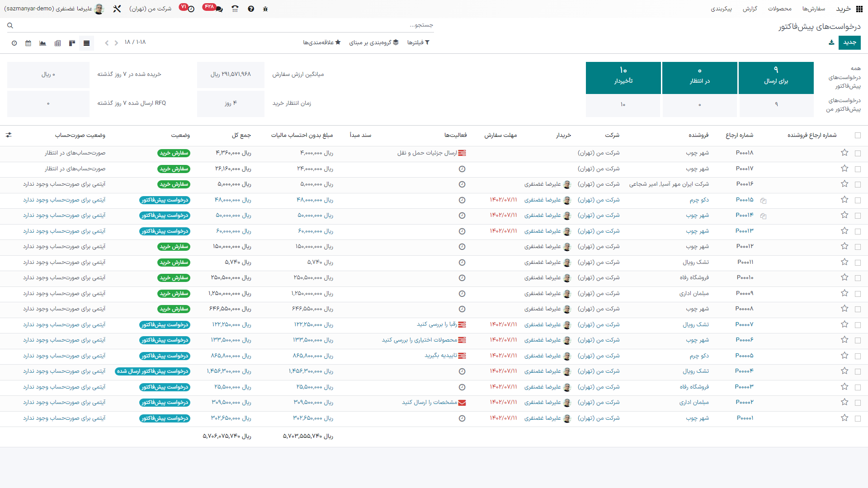Expand the Group By dropdown

[x=374, y=42]
